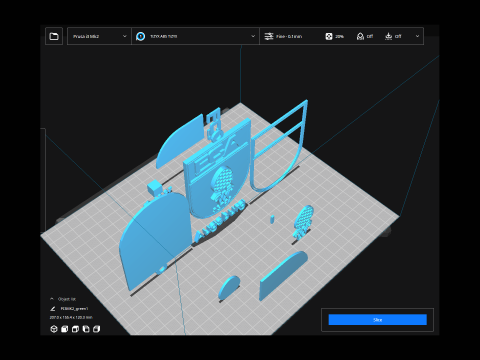Switch to the top view cube icon

pos(75,329)
